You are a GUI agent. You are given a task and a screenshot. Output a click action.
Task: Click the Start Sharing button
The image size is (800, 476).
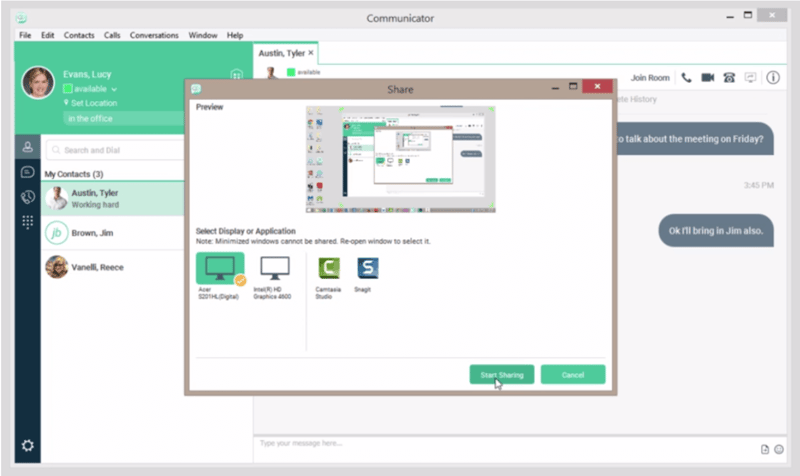502,374
